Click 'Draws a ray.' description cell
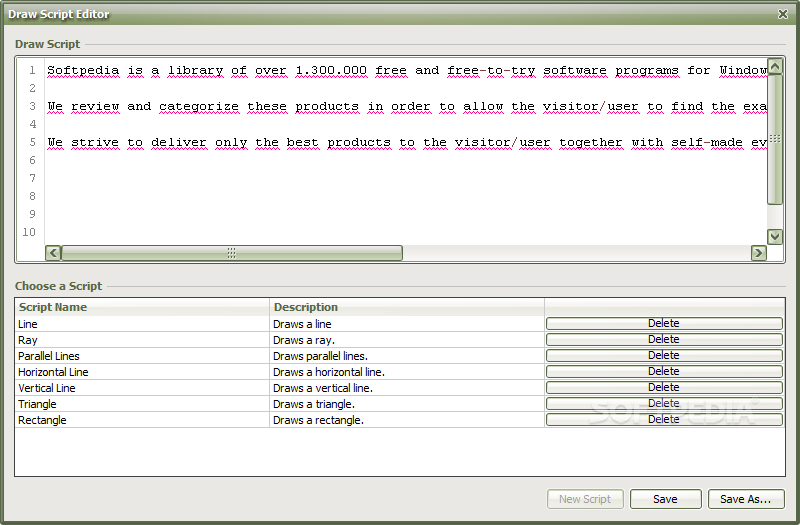Screen dimensions: 800x525 [x=407, y=340]
